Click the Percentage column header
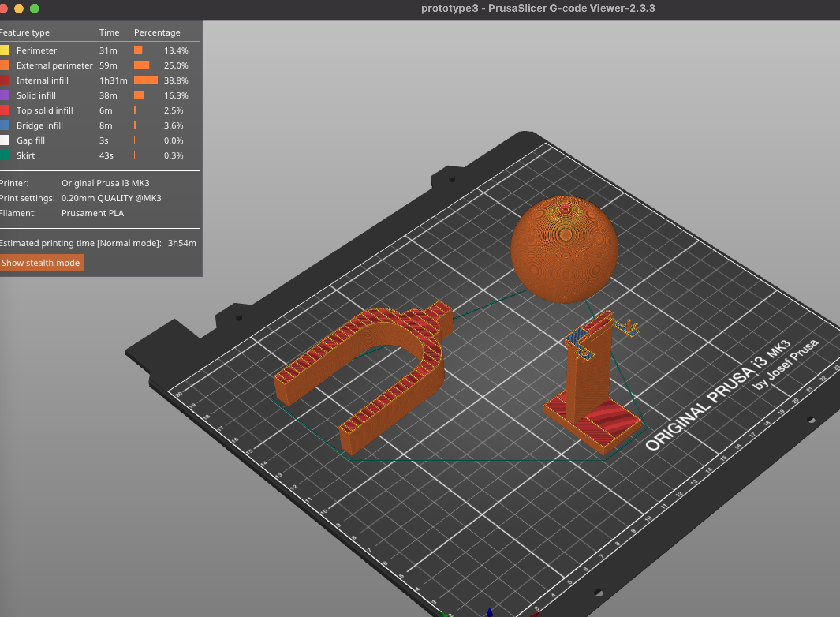The width and height of the screenshot is (840, 617). 157,32
